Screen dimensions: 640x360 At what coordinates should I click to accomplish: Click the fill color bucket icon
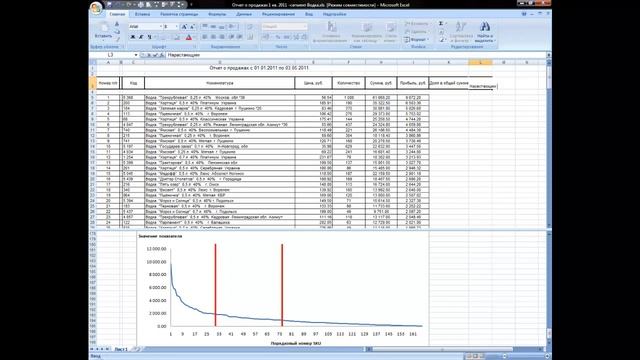point(177,37)
